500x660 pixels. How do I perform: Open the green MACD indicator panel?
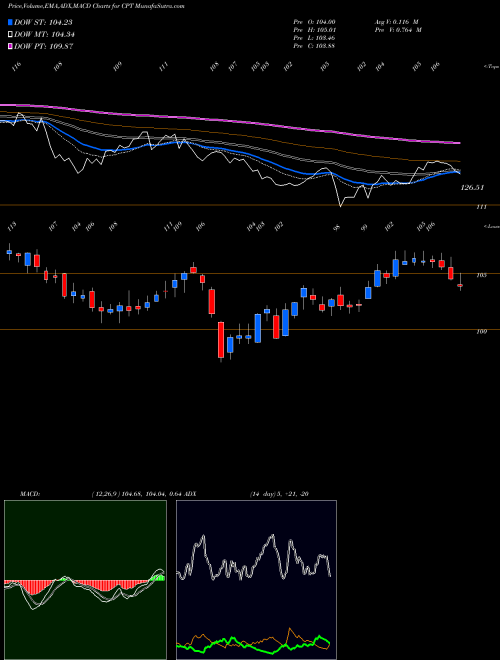pos(85,580)
